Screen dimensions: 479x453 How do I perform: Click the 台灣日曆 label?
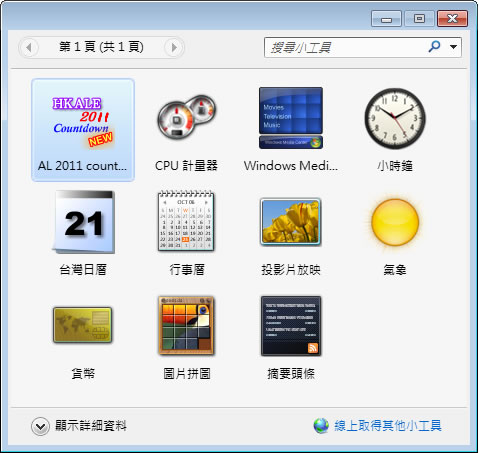click(83, 269)
